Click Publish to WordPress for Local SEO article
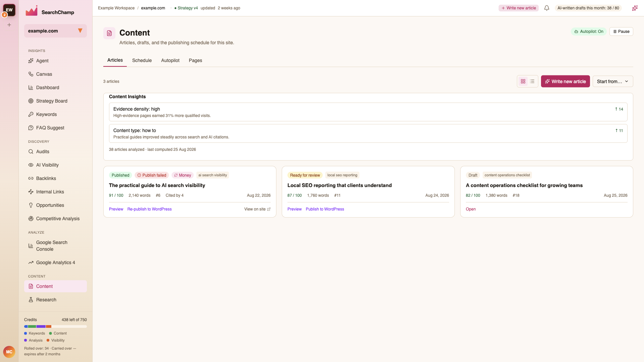This screenshot has height=362, width=644. click(x=325, y=209)
